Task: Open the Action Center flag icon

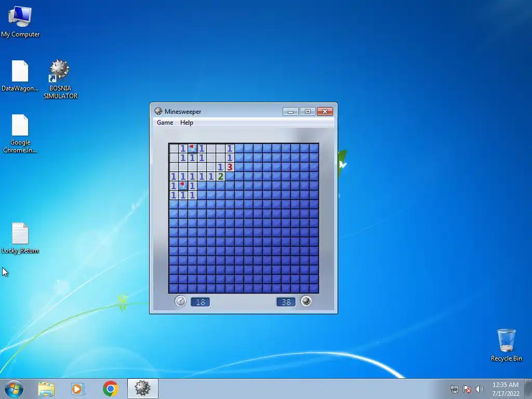Action: pos(467,389)
